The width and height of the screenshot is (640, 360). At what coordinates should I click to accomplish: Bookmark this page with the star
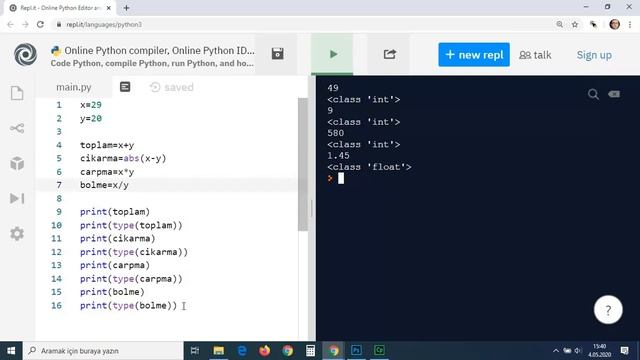click(575, 24)
